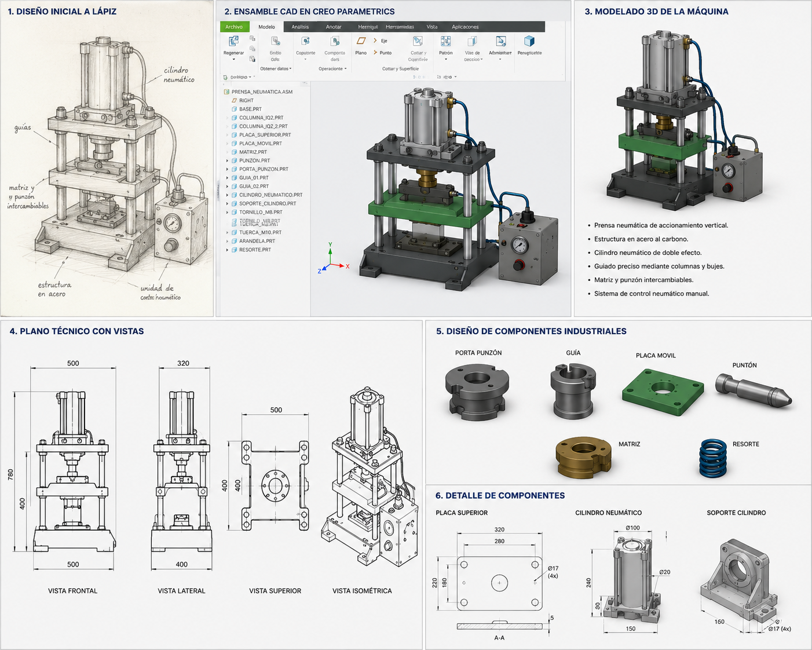812x650 pixels.
Task: Click the PRENSA_NEUMATICA.ASM assembly icon
Action: (226, 92)
